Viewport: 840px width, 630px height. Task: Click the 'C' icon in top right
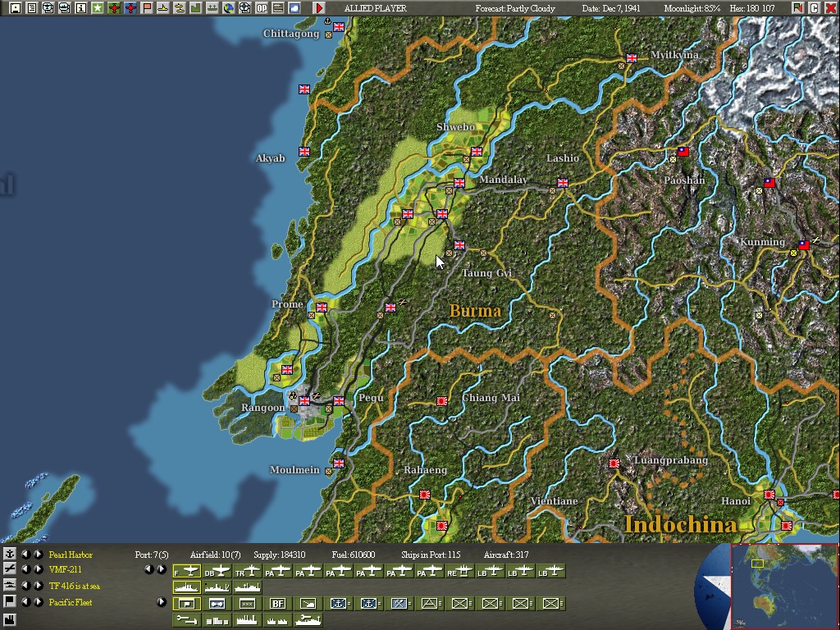point(815,8)
